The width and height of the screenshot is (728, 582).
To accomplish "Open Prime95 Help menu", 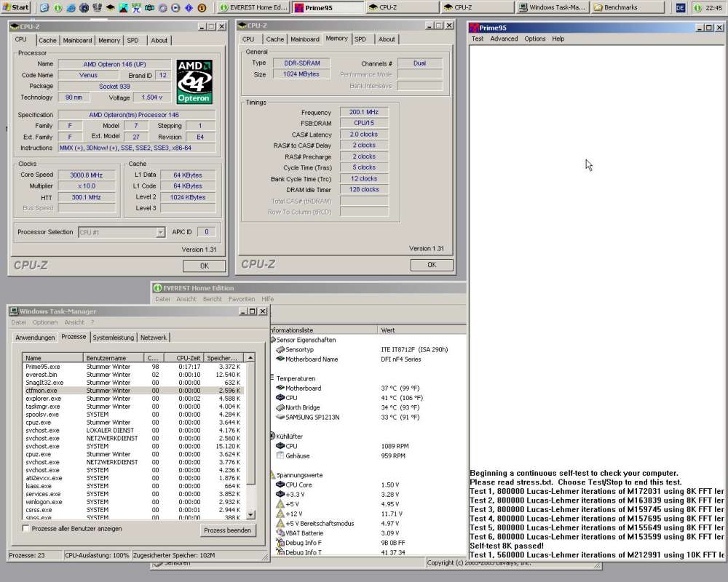I will click(x=558, y=39).
